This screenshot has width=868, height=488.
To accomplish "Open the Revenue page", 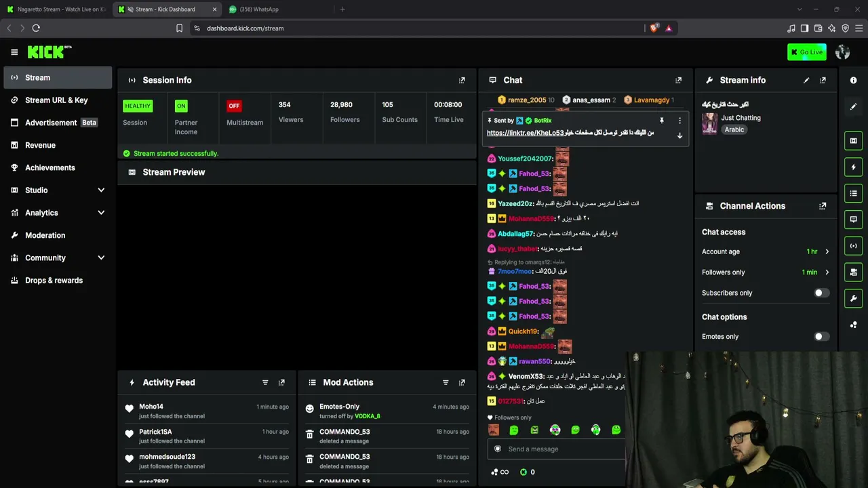I will (58, 145).
